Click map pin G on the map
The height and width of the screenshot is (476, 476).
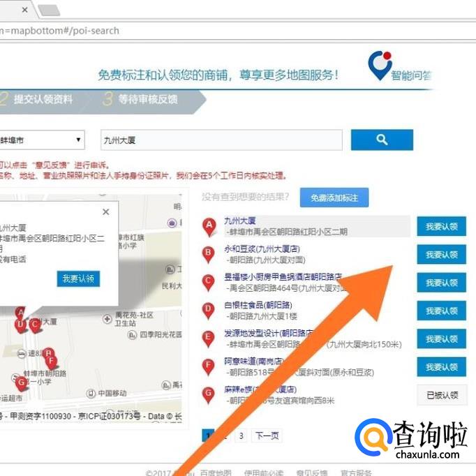21,382
